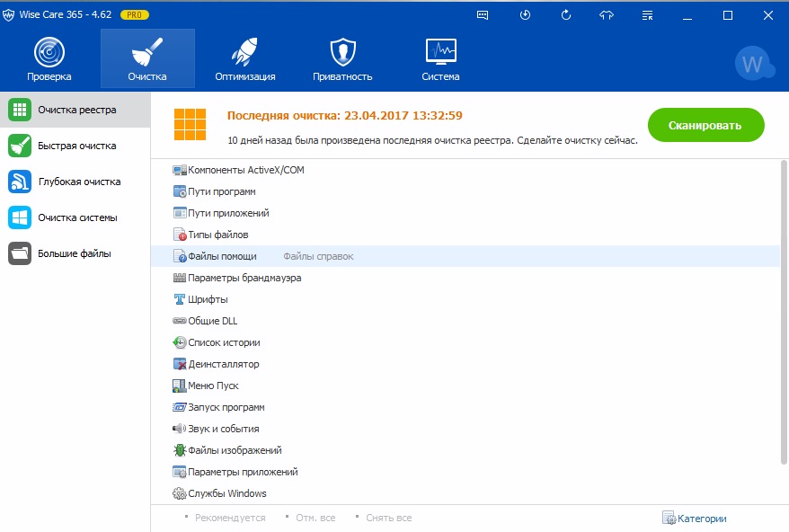Select Очистка системы in the sidebar
The height and width of the screenshot is (532, 789).
point(77,217)
